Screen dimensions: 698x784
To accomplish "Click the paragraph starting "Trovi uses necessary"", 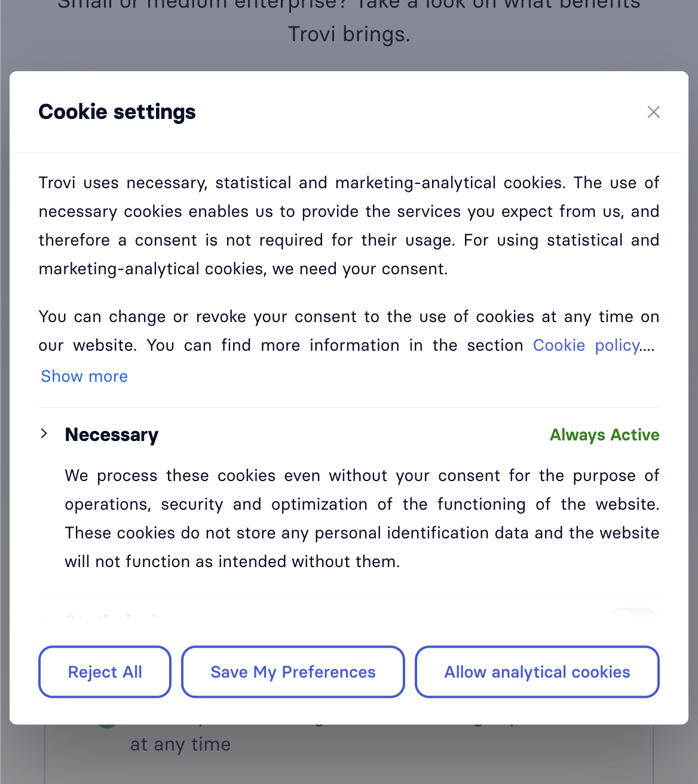I will click(349, 226).
